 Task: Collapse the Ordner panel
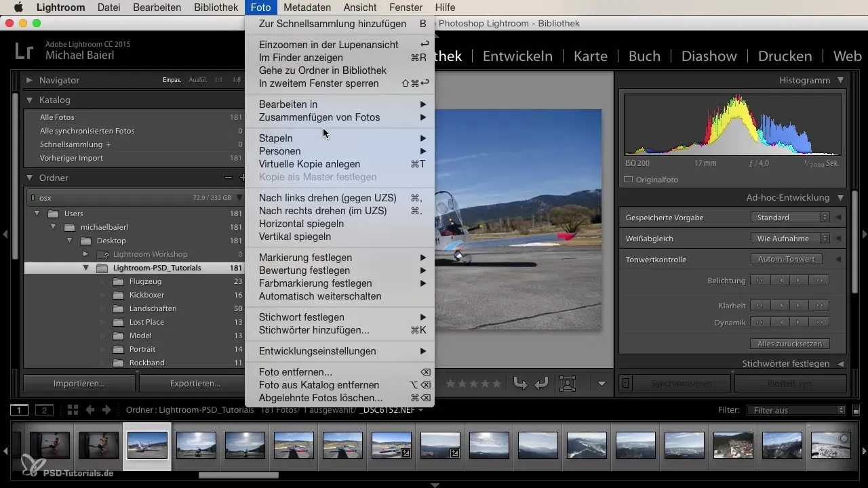(30, 178)
